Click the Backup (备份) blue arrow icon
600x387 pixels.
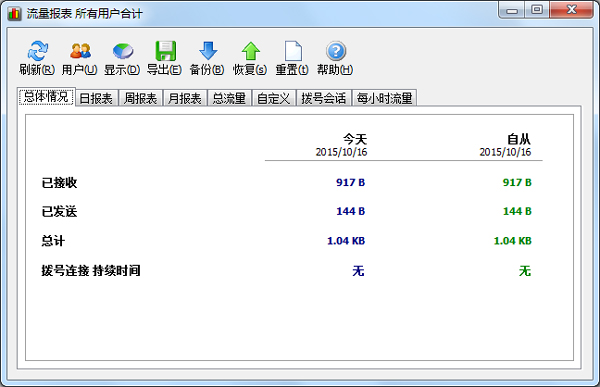click(208, 51)
